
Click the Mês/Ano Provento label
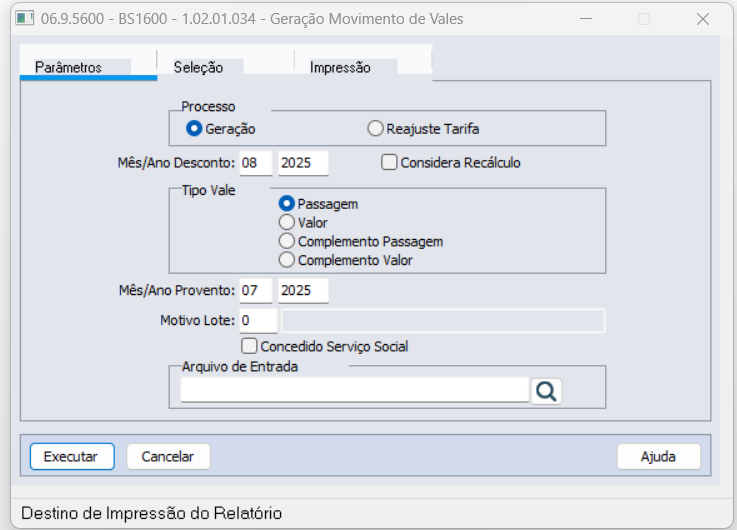(177, 290)
